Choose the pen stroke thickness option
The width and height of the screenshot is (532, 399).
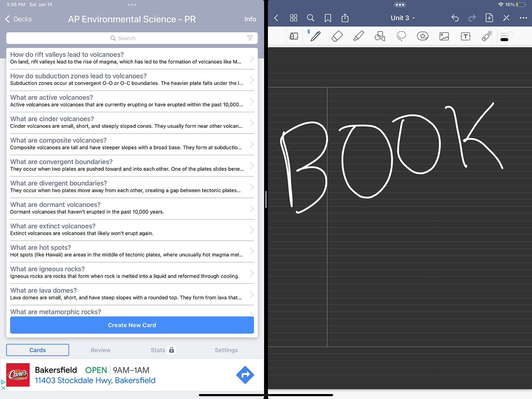[504, 35]
